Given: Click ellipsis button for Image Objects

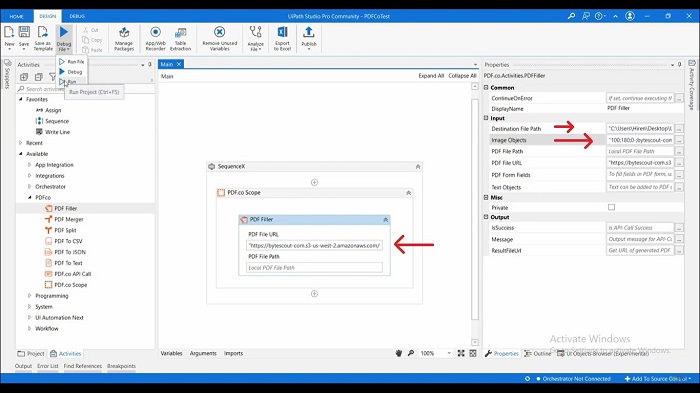Looking at the screenshot, I should (x=679, y=140).
